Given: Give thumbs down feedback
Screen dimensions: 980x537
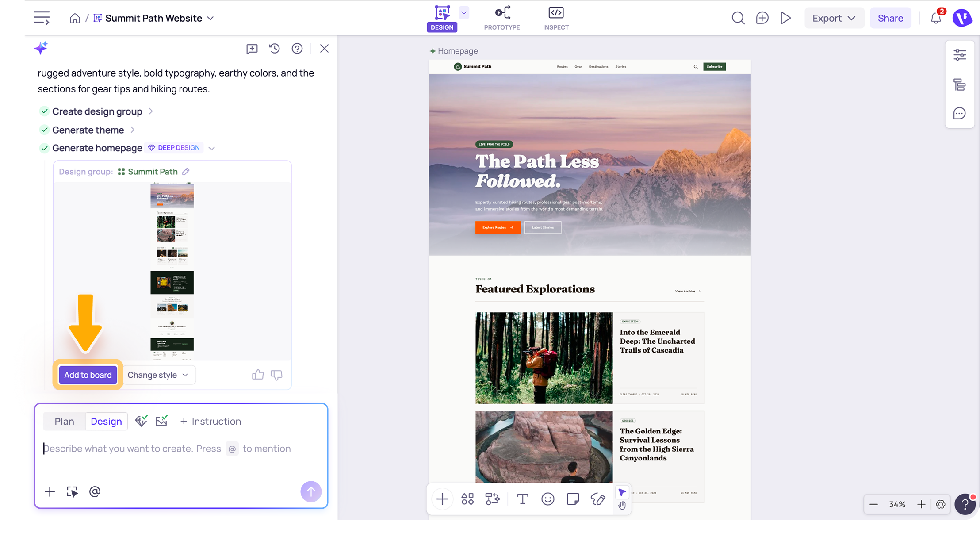Looking at the screenshot, I should [277, 375].
